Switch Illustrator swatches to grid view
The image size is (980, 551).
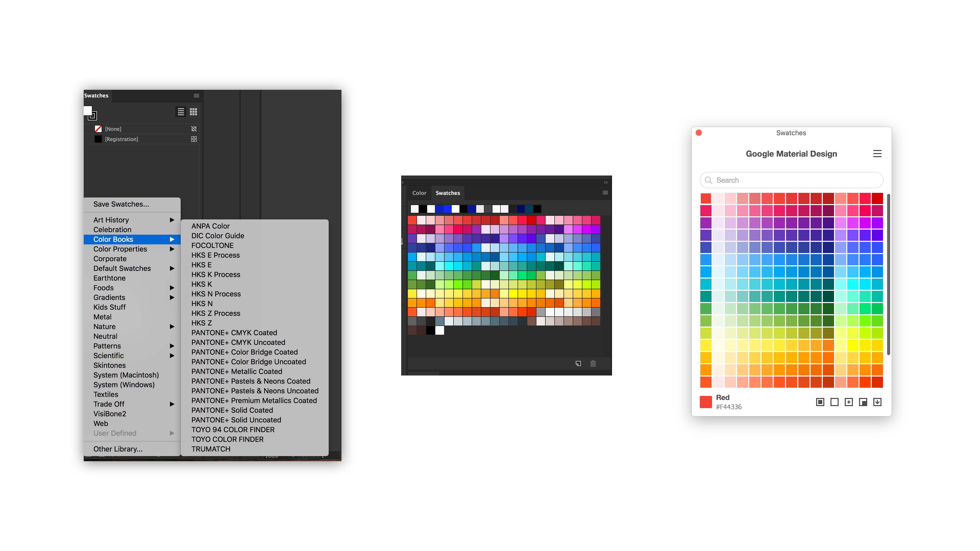tap(193, 112)
